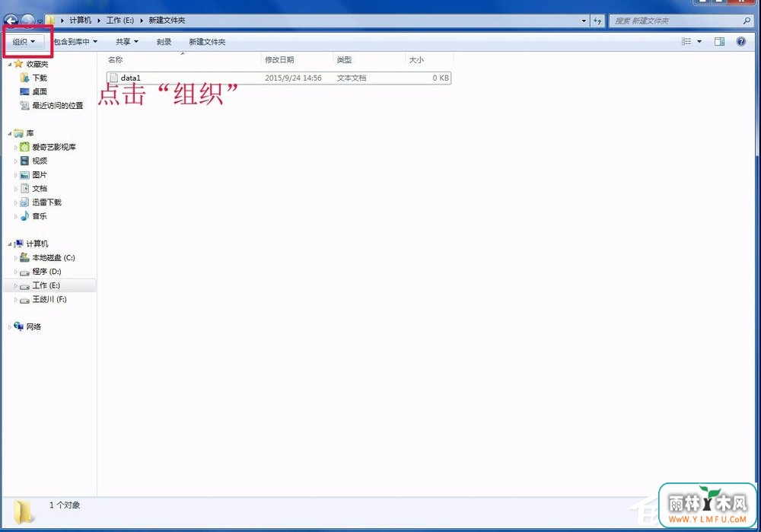
Task: Open 工作 (E:) drive in tree
Action: 46,285
